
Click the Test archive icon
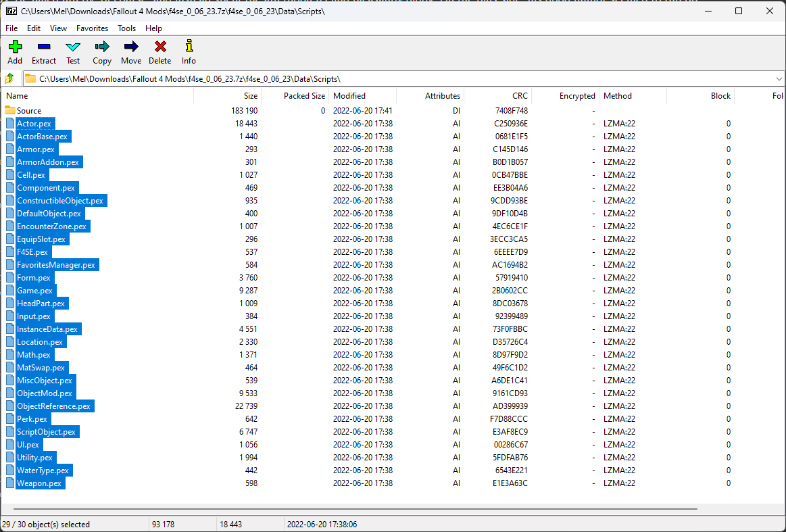coord(73,47)
